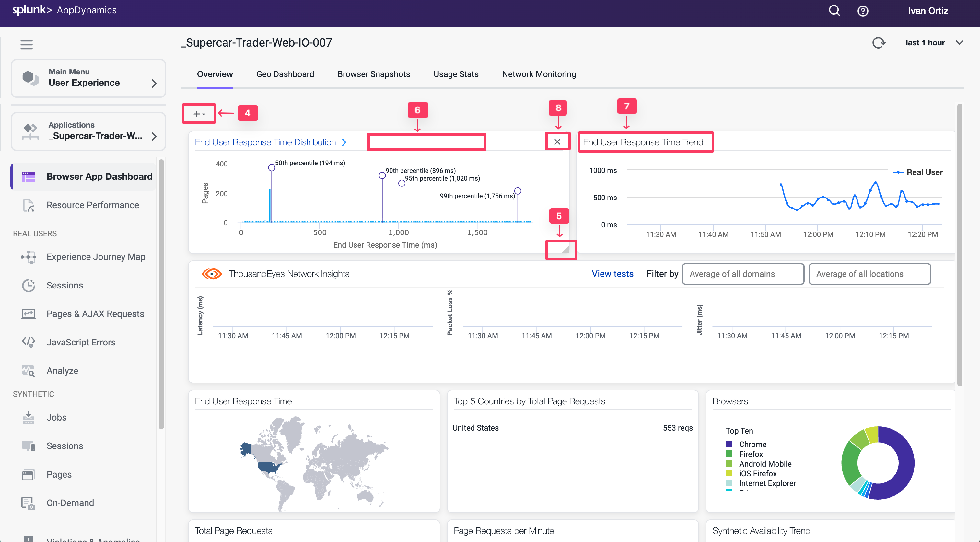Open the add widget plus dropdown
The image size is (980, 542).
click(199, 114)
